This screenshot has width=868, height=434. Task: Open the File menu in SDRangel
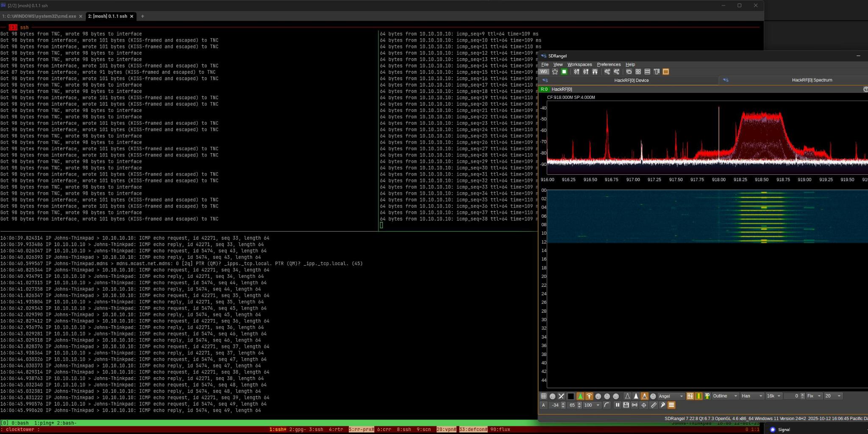pos(545,64)
